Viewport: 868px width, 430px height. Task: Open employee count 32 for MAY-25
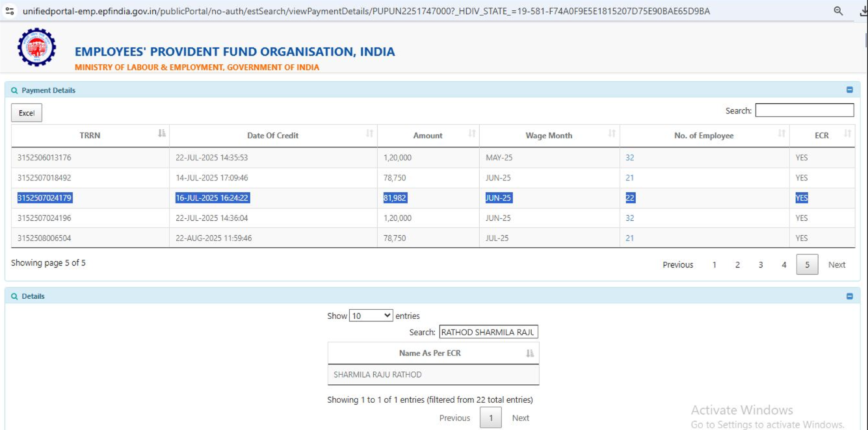[x=629, y=158]
